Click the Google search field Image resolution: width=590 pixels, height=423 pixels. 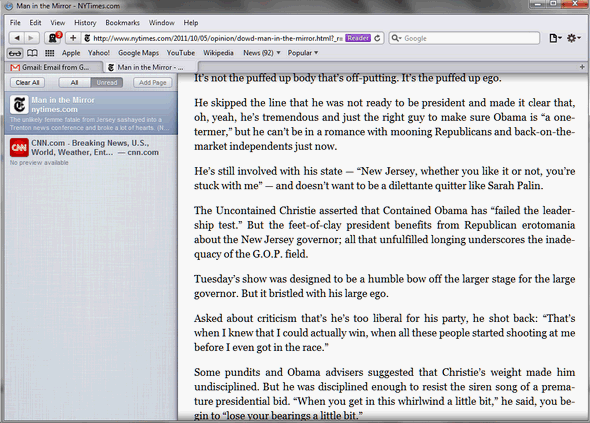pos(464,38)
